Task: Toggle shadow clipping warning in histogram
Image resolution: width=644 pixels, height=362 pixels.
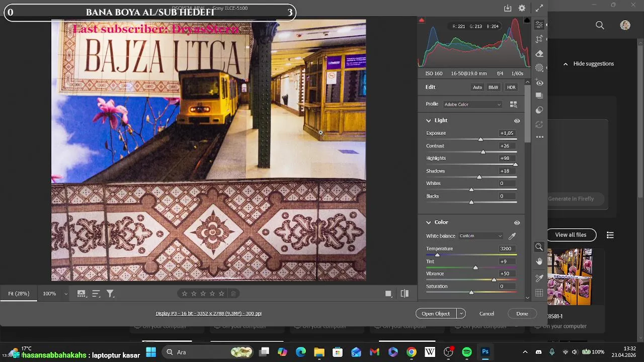Action: coord(422,21)
